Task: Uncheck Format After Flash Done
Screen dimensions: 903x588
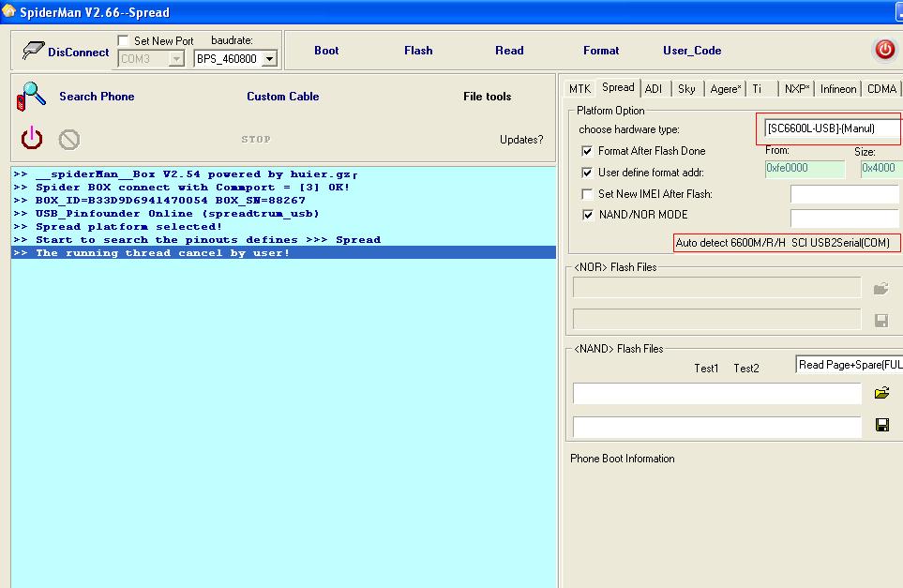Action: tap(587, 151)
